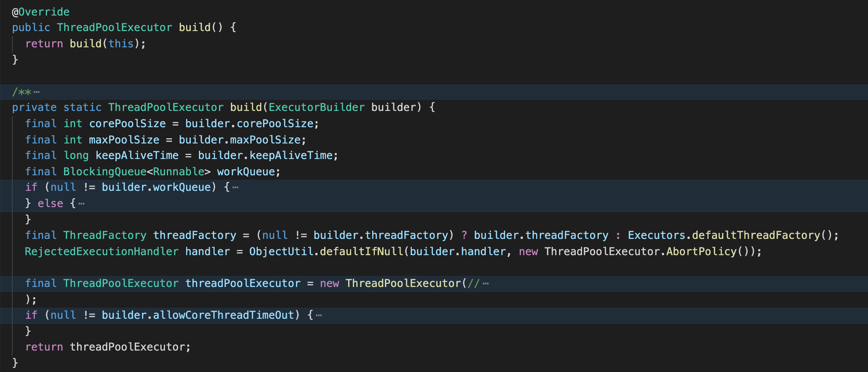The image size is (868, 372).
Task: Click the defaultIfNull method name
Action: point(361,251)
